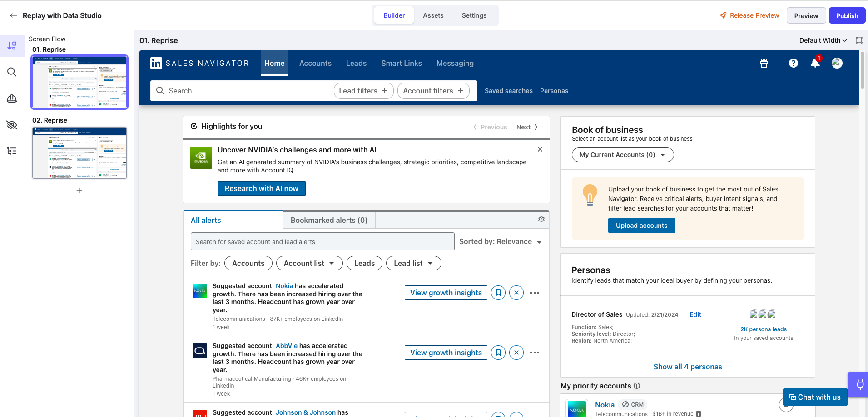
Task: Click the search magnifier in left sidebar
Action: click(12, 72)
